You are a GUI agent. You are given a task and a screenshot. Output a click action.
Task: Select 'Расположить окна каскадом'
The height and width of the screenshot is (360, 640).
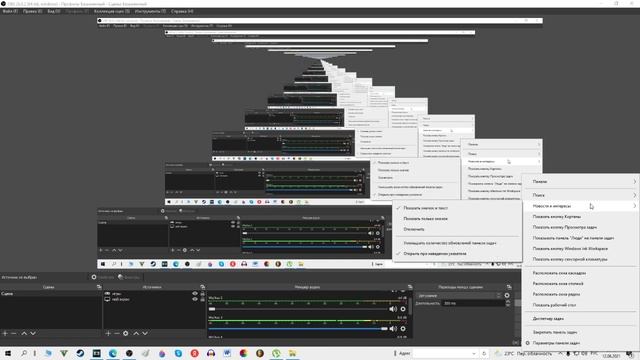tap(581, 273)
